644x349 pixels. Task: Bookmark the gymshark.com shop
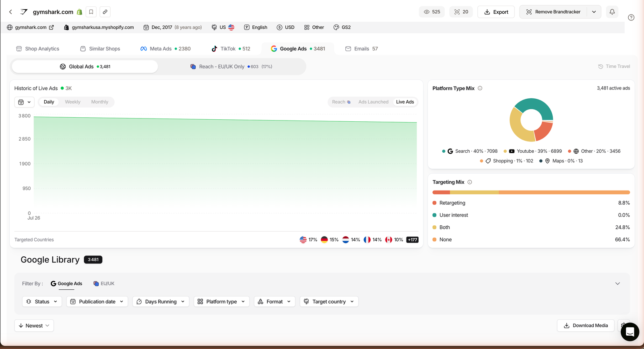tap(91, 12)
